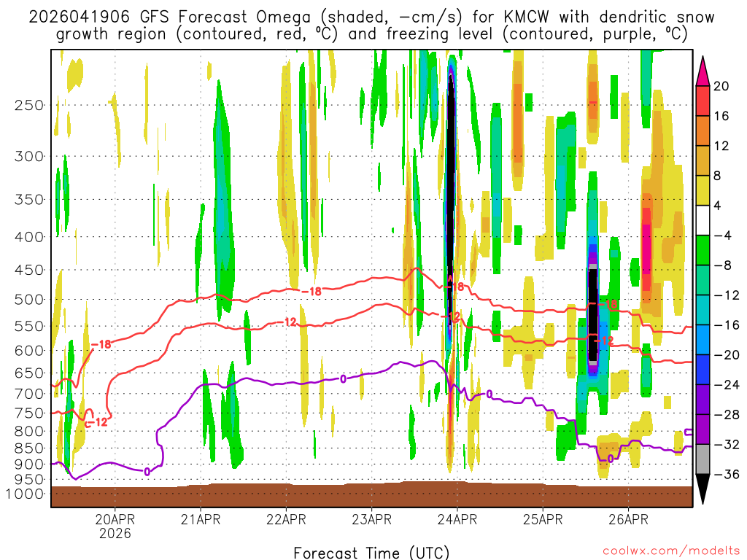
Task: Click the white 4 to -4 colorbar swatch
Action: pos(703,220)
